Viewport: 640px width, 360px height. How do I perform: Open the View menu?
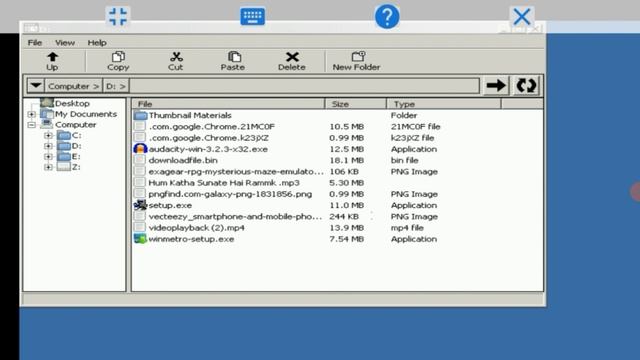pyautogui.click(x=65, y=42)
